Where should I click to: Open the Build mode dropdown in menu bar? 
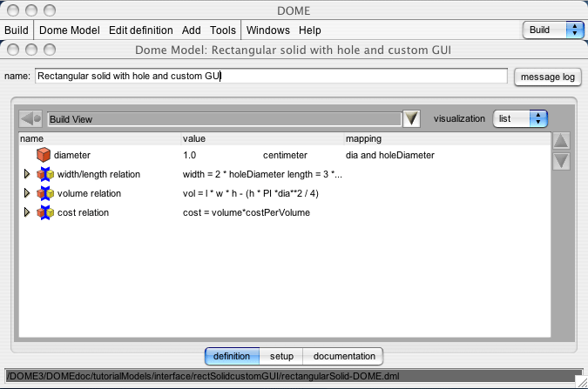coord(553,30)
